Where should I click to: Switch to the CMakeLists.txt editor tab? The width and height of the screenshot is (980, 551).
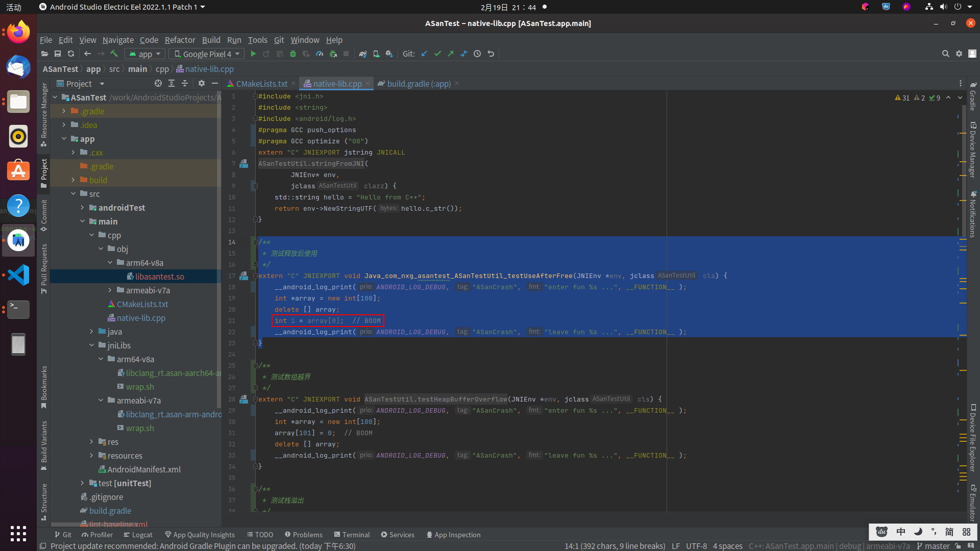(x=261, y=84)
